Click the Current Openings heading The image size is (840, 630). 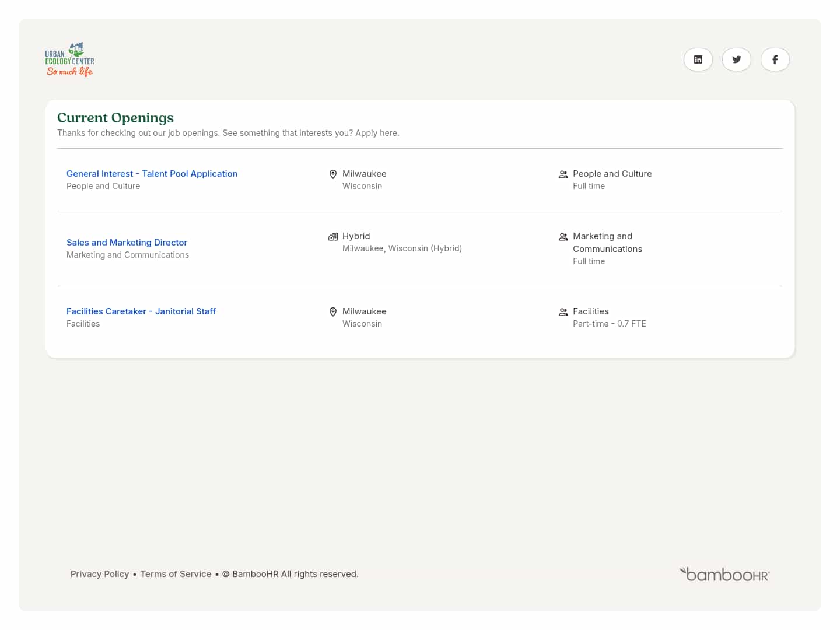coord(116,118)
